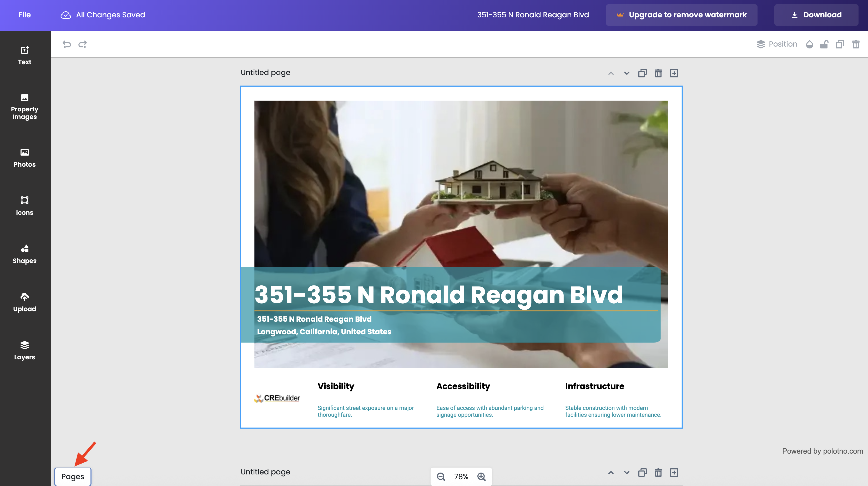
Task: Toggle the Pages panel button
Action: coord(73,476)
